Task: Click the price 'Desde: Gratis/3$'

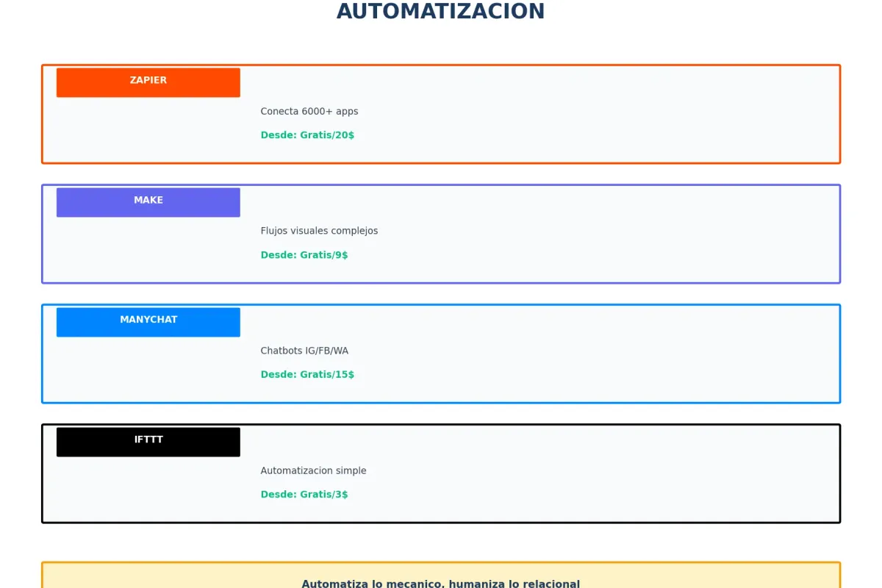Action: (x=304, y=495)
